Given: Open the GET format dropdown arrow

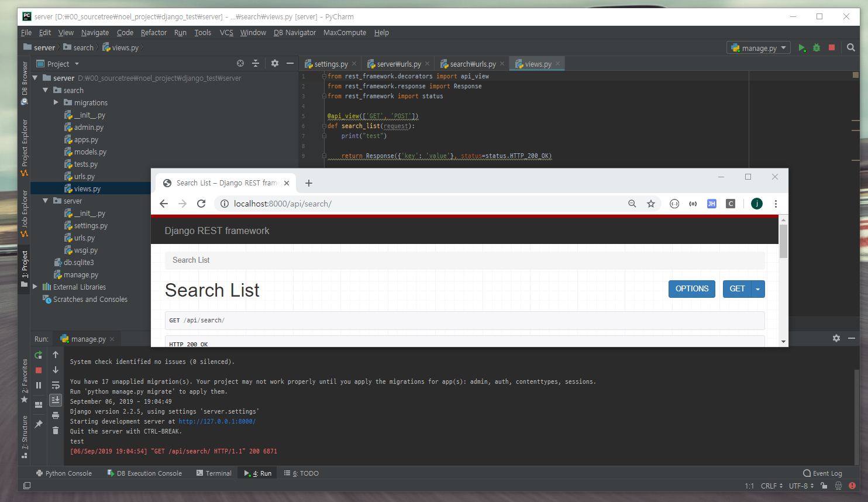Looking at the screenshot, I should (x=758, y=289).
